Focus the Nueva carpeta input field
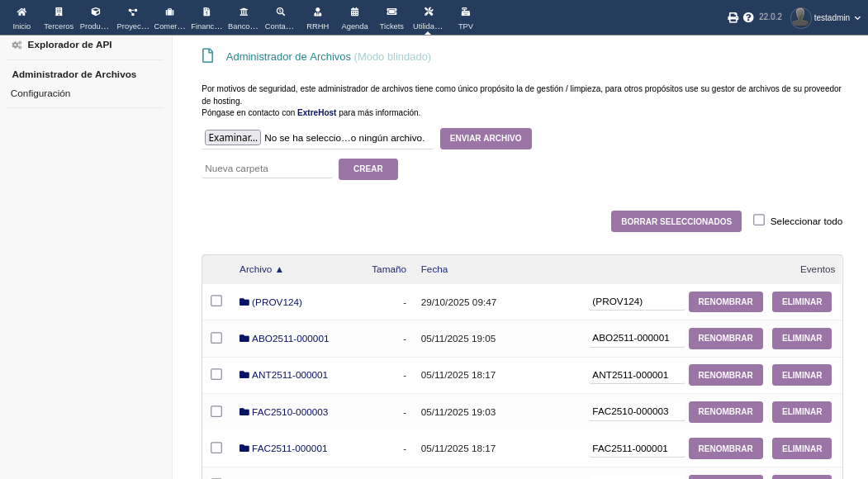This screenshot has width=868, height=479. [267, 168]
